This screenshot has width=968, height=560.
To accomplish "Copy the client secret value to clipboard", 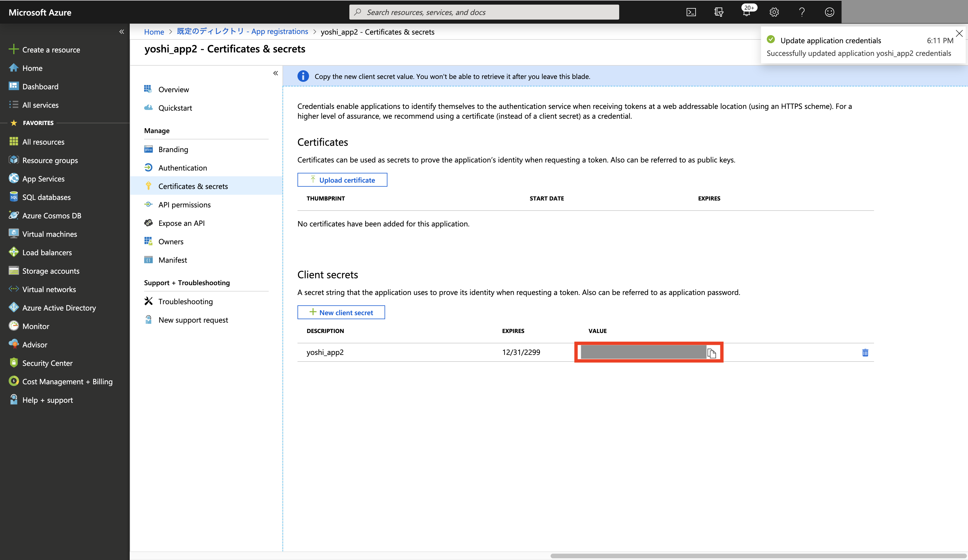I will (x=711, y=353).
